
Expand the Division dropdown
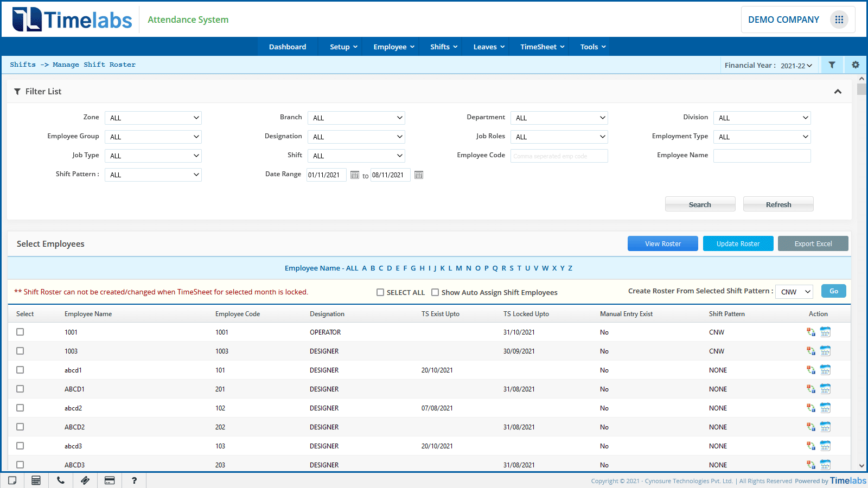click(x=762, y=118)
